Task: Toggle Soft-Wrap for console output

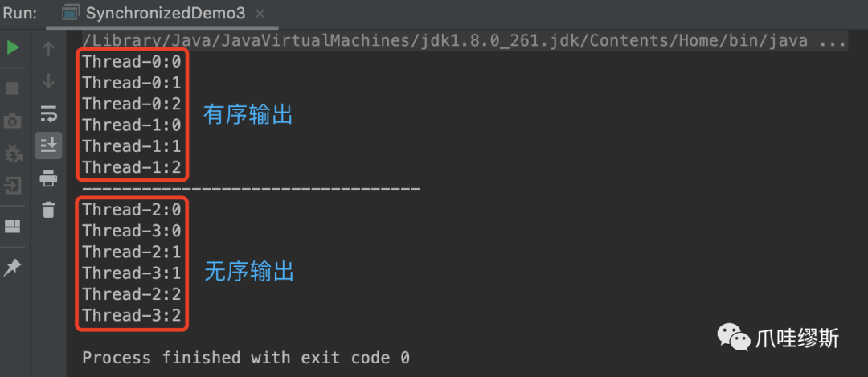Action: click(49, 114)
